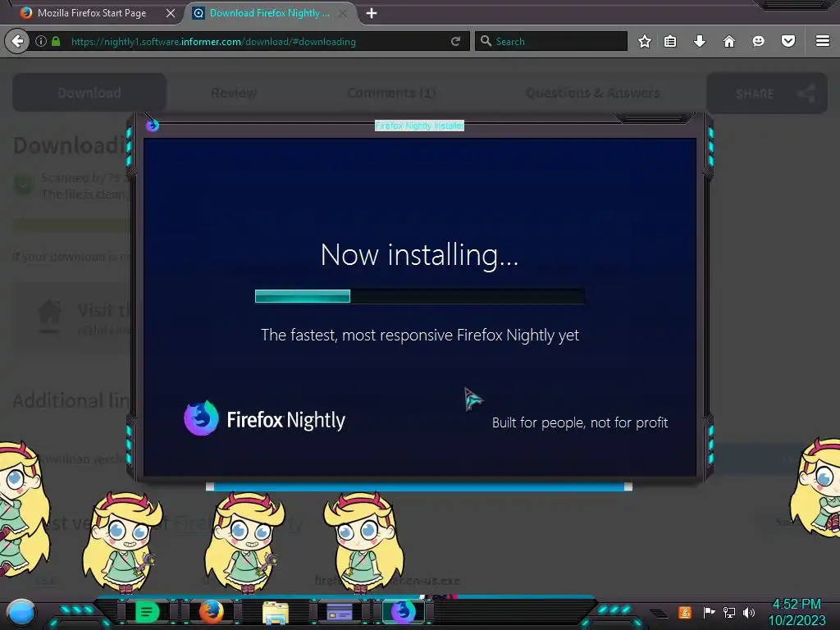Click the Firefox Nightly installer title icon
840x630 pixels.
click(x=153, y=126)
